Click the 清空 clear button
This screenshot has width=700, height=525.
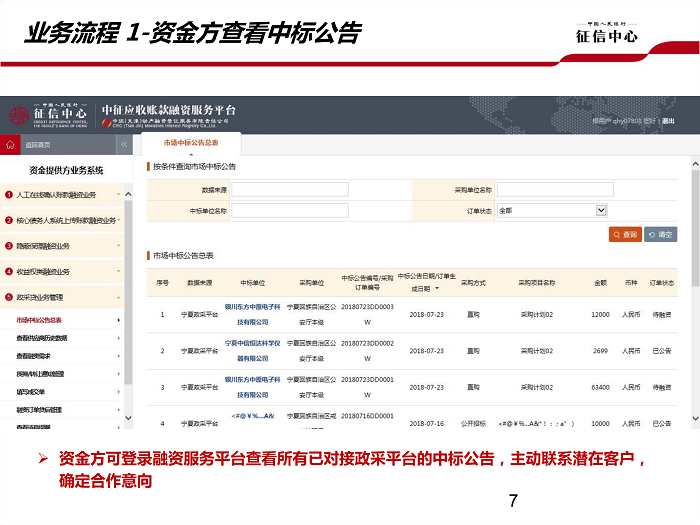(661, 234)
